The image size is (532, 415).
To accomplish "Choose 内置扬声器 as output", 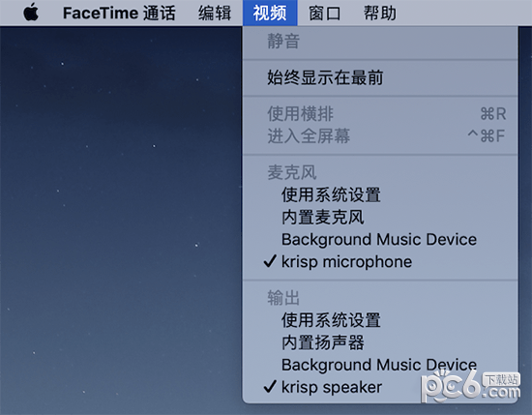I will (x=380, y=342).
